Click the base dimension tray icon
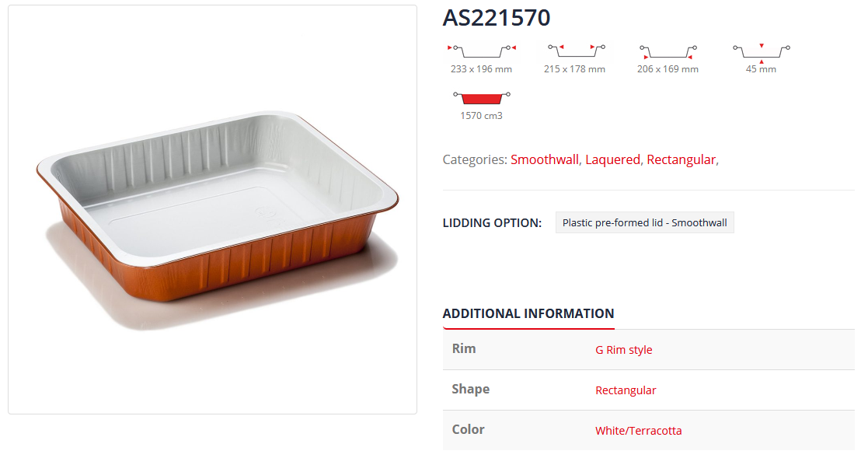 pos(668,51)
